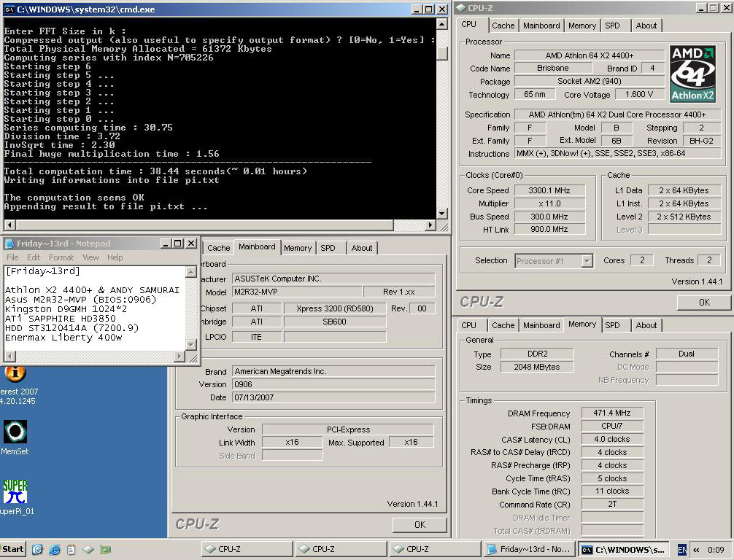This screenshot has width=734, height=560.
Task: Click Notepad vertical scrollbar down arrow
Action: [x=190, y=345]
